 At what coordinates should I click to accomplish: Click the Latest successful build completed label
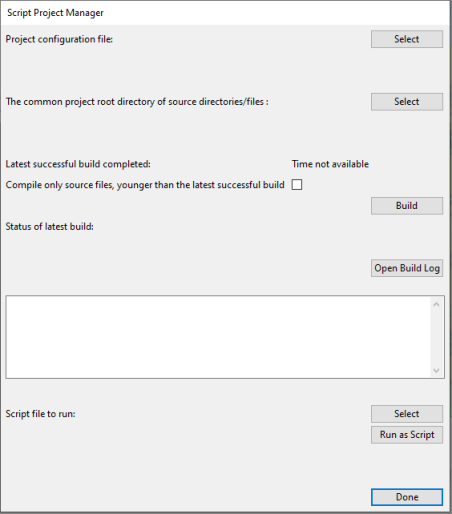[78, 164]
